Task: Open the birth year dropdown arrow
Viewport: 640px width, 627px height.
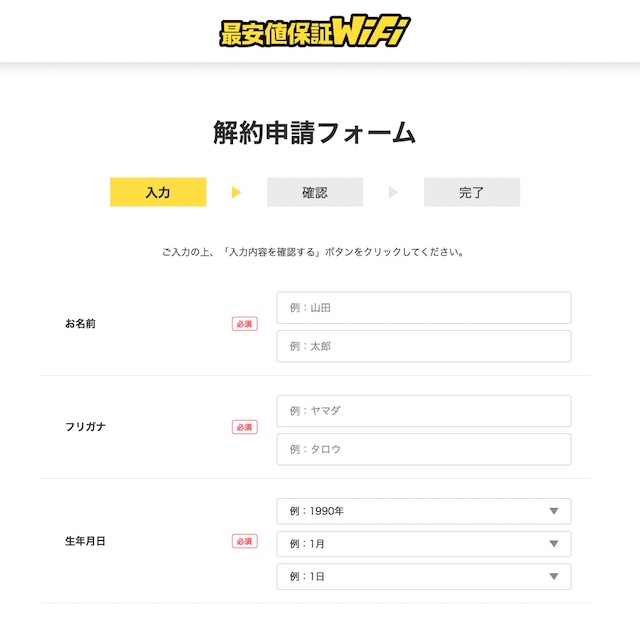Action: [x=553, y=511]
